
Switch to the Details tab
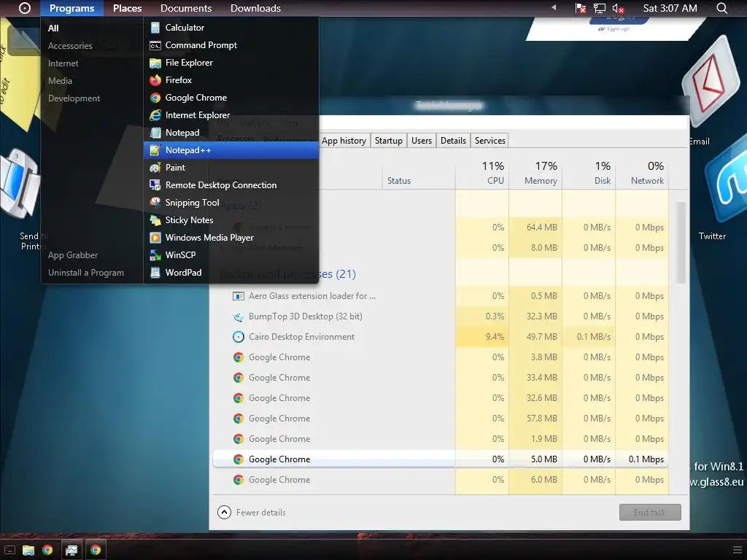point(453,141)
